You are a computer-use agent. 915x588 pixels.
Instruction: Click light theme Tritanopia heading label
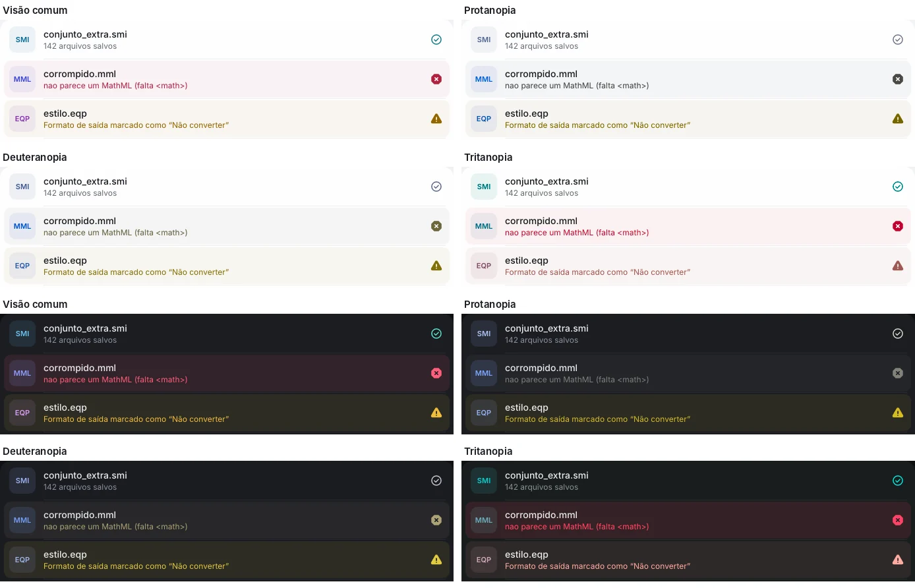[488, 157]
